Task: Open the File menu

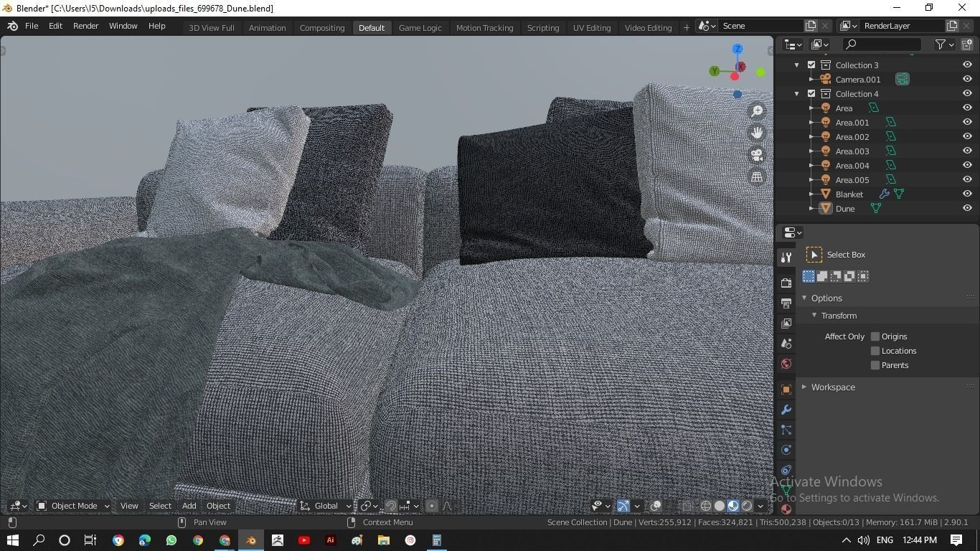Action: (x=32, y=26)
